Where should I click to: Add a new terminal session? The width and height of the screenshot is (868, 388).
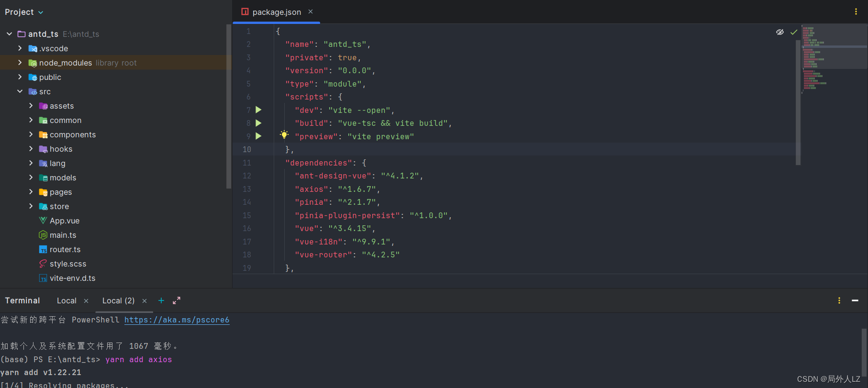coord(161,300)
